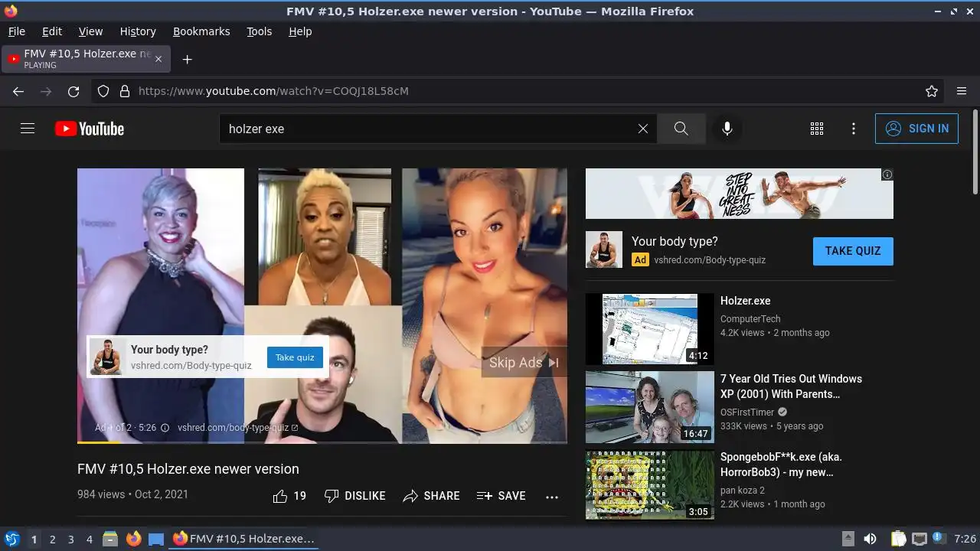Open 7 Year Old Tries Windows XP thumbnail
Image resolution: width=980 pixels, height=551 pixels.
point(650,407)
